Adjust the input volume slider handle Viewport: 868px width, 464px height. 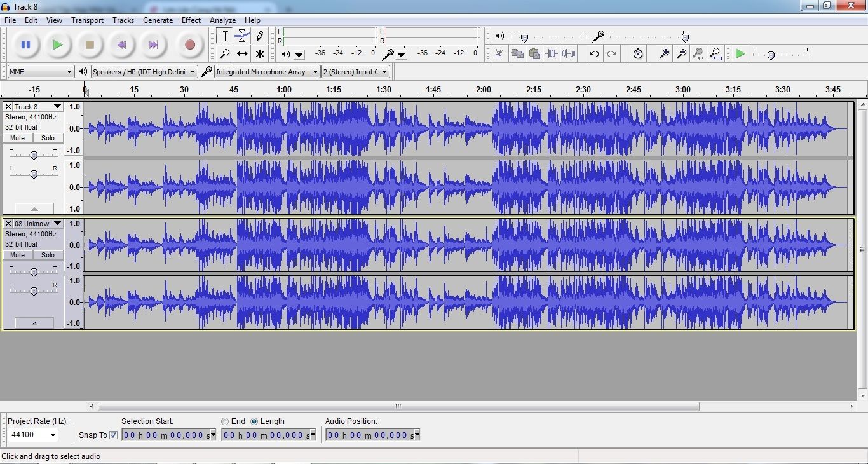(x=684, y=37)
